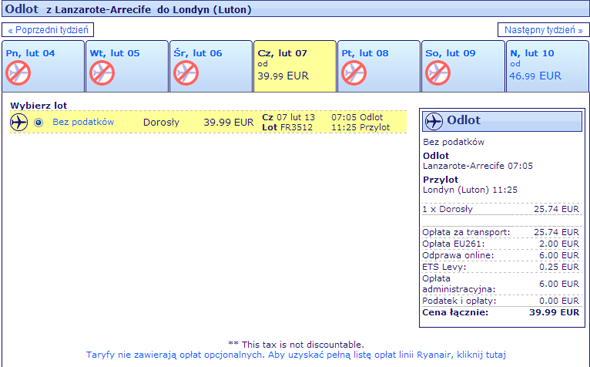Click the Odprawa online fee line
Viewport: 590px width, 367px height.
[x=500, y=256]
